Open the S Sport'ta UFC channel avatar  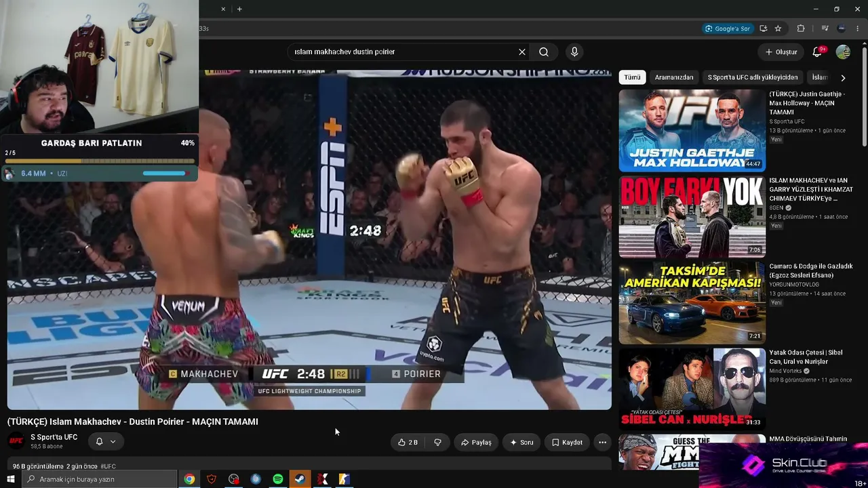[16, 441]
